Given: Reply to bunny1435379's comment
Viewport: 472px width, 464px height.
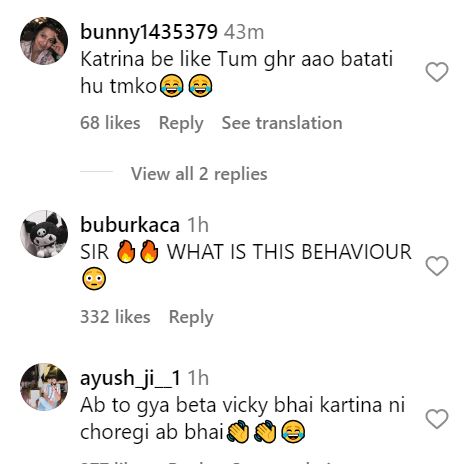Looking at the screenshot, I should [181, 123].
